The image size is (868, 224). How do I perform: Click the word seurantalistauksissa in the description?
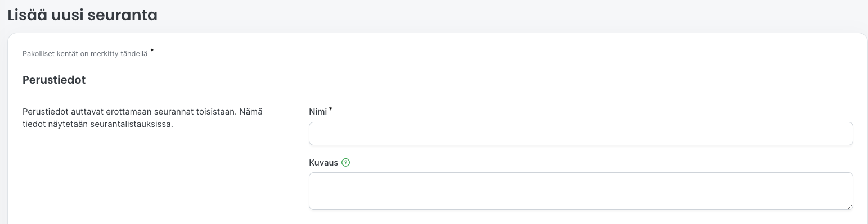point(131,124)
